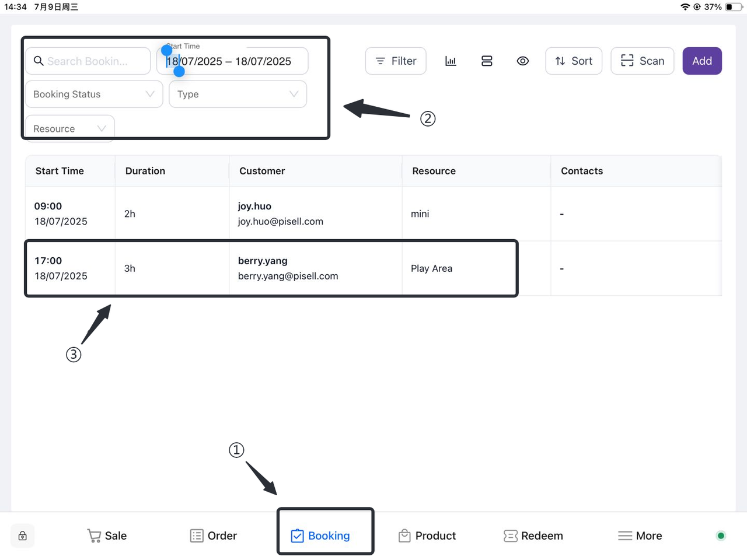
Task: Open the Sort options
Action: click(x=574, y=61)
